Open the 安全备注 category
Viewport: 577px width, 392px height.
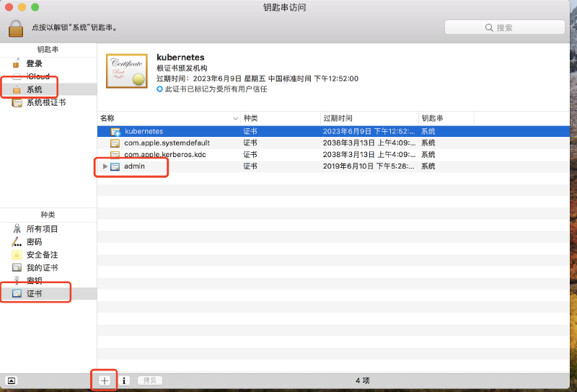(x=42, y=255)
